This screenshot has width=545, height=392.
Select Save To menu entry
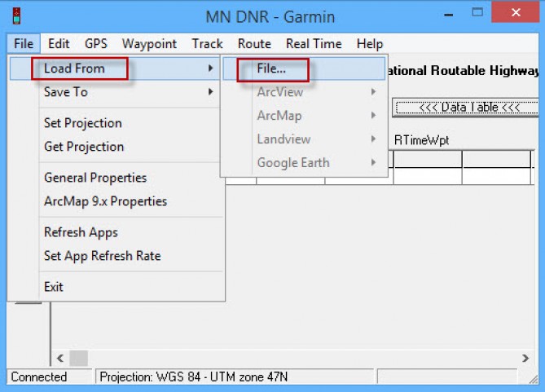pyautogui.click(x=115, y=92)
